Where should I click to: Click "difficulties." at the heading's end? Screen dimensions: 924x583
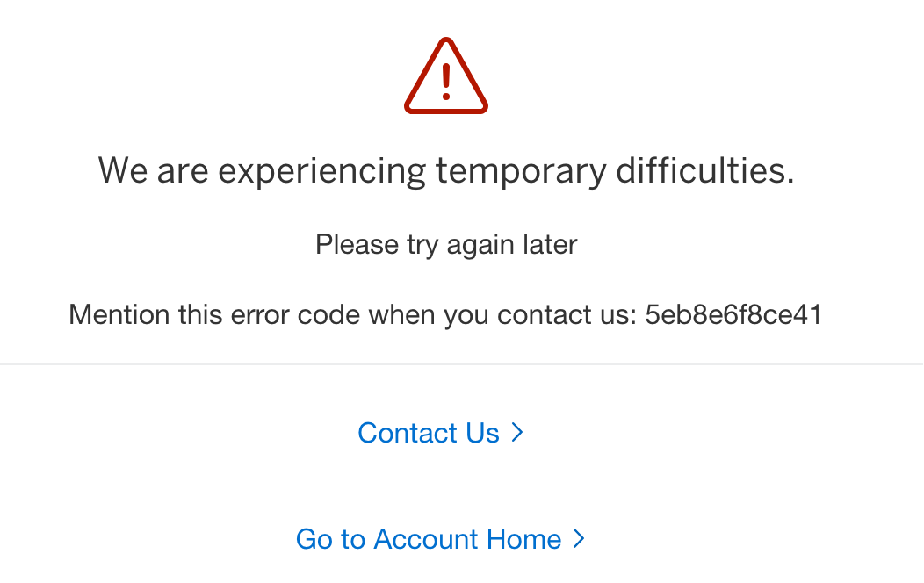click(704, 169)
